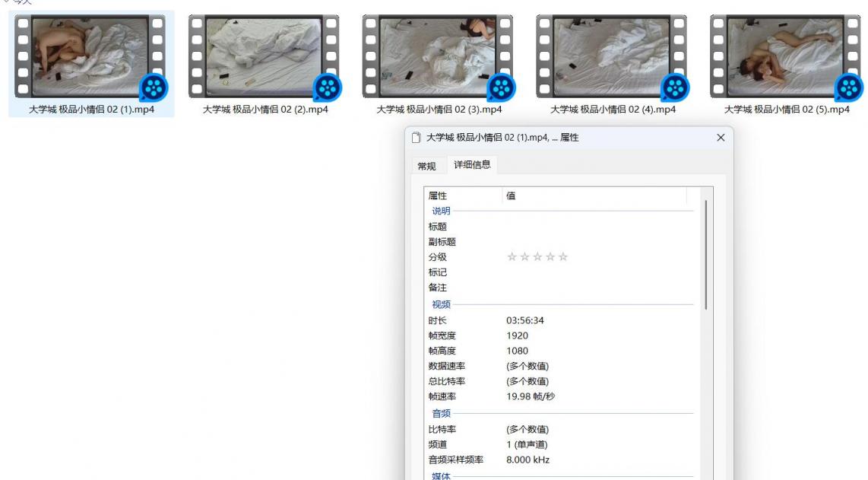Set rating to four stars in 分级
This screenshot has width=868, height=480.
550,257
